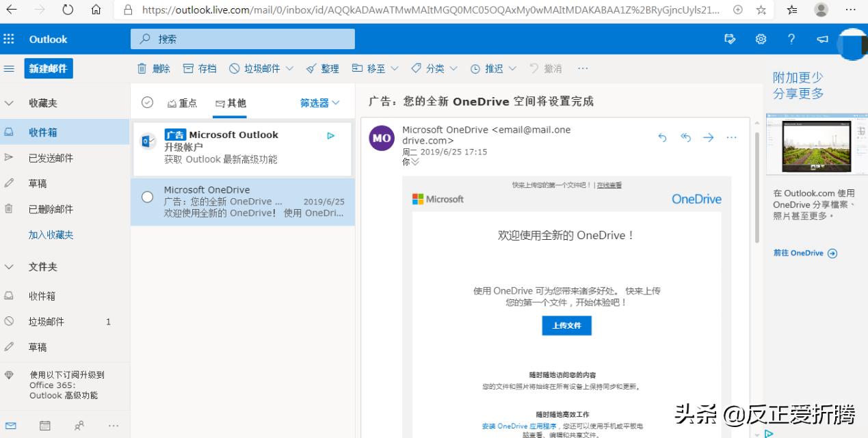Screen dimensions: 868x438
Task: Open the app launcher grid icon
Action: pos(10,39)
